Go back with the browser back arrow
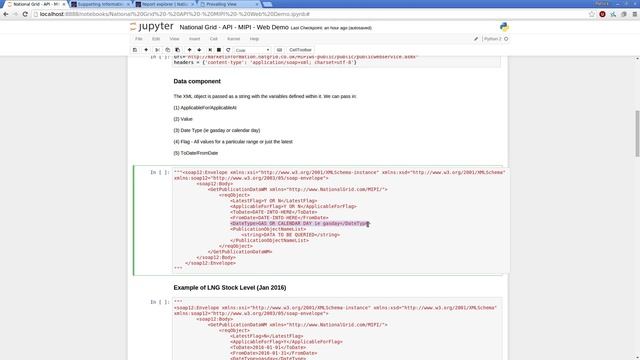The image size is (640, 360). coord(6,14)
